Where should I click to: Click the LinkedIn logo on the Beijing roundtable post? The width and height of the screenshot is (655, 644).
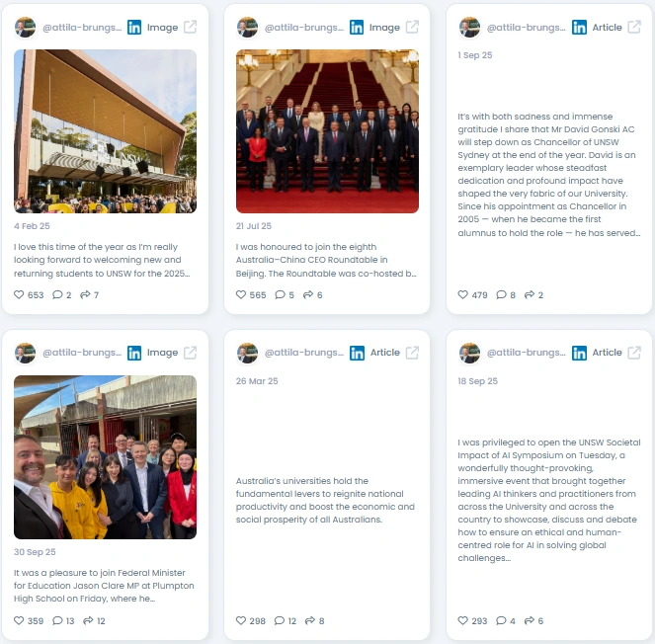(357, 27)
